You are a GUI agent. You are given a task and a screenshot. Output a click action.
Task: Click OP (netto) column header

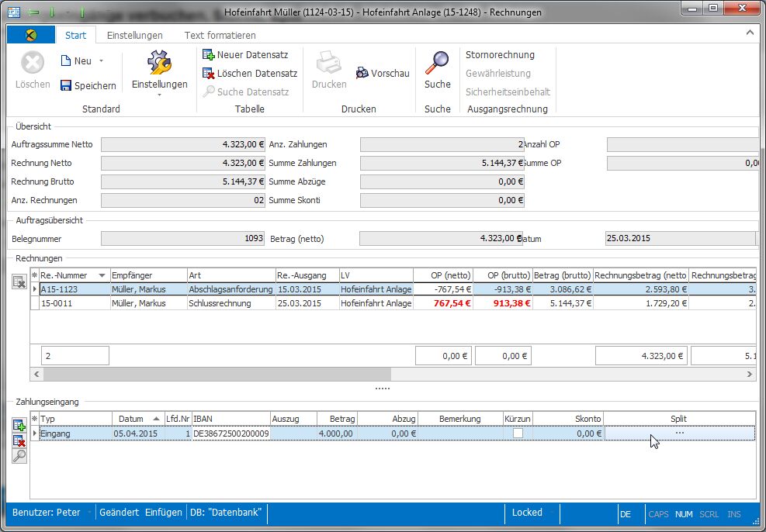(x=443, y=276)
